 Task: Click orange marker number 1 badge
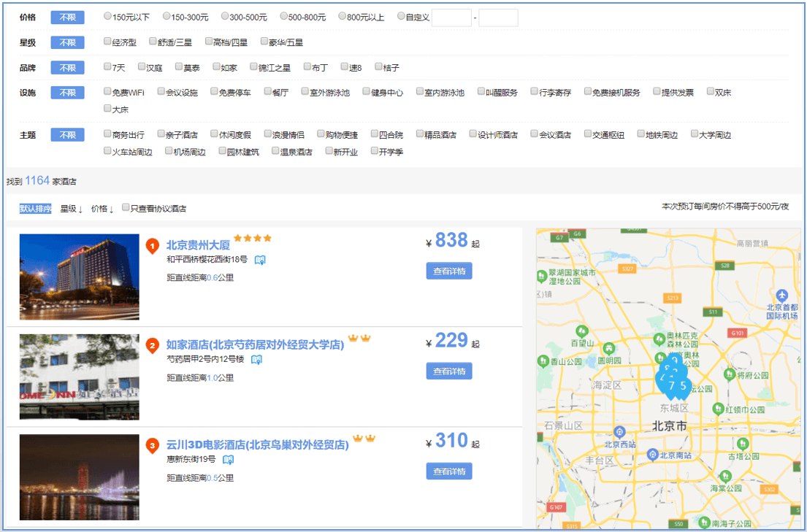point(152,247)
